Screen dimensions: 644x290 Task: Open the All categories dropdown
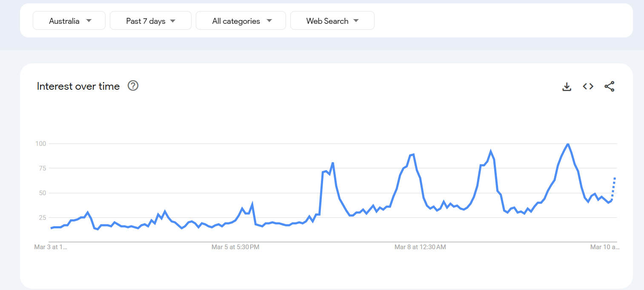[241, 21]
